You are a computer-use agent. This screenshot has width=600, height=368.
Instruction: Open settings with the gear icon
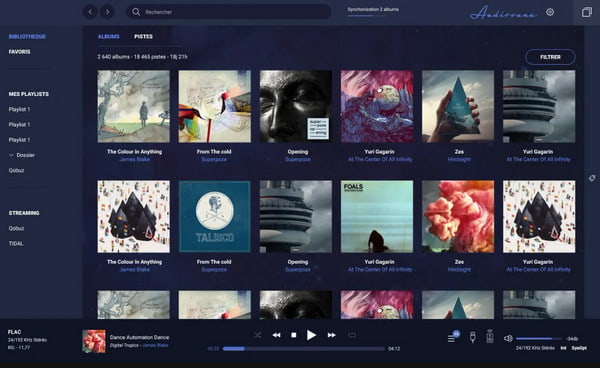(x=550, y=12)
